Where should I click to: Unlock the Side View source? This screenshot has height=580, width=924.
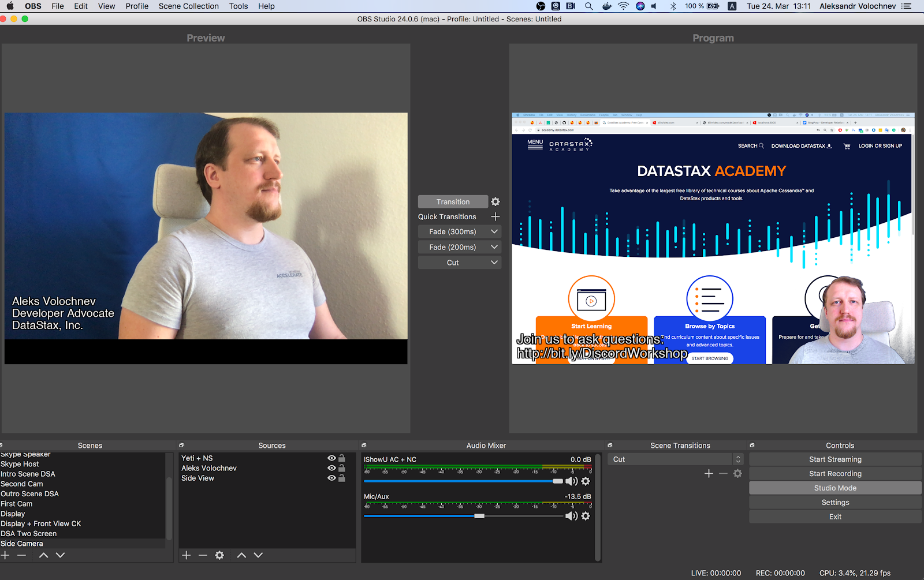tap(342, 478)
